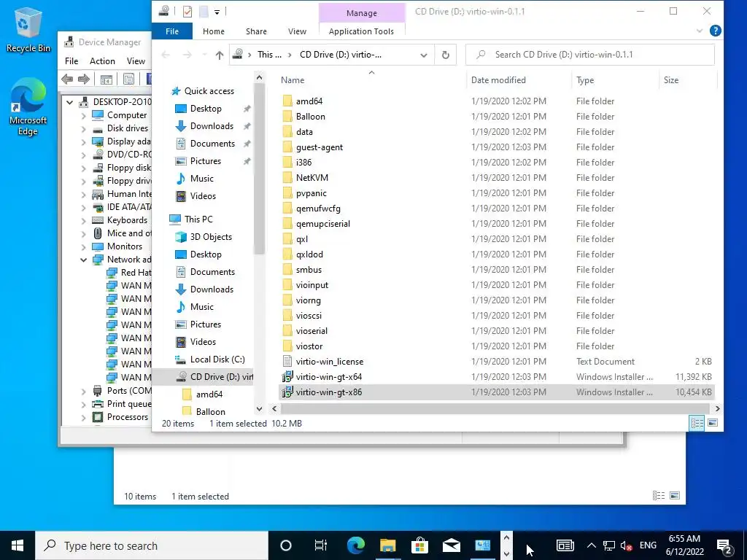747x560 pixels.
Task: Click Device Manager show/hide console tree icon
Action: point(107,79)
